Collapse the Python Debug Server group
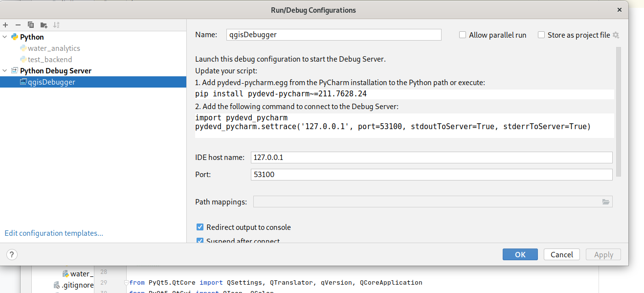 click(5, 71)
